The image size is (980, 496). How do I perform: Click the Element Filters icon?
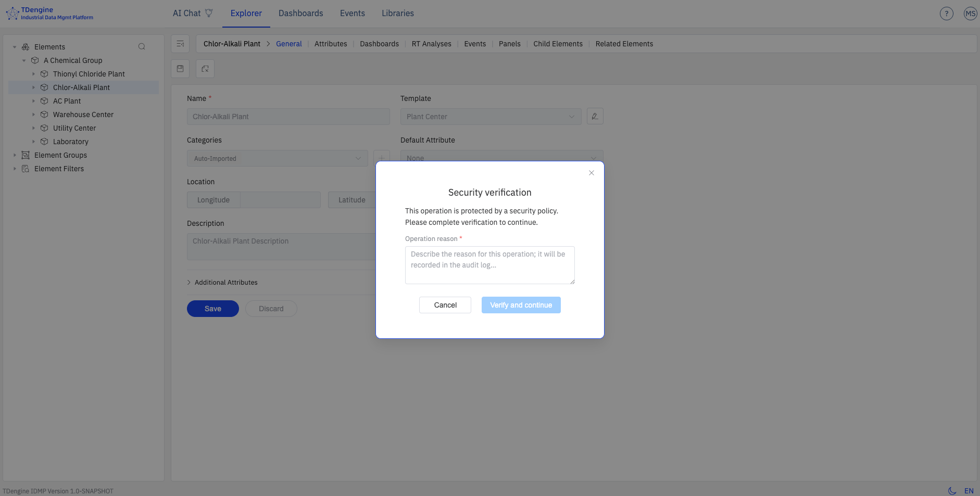click(x=26, y=169)
